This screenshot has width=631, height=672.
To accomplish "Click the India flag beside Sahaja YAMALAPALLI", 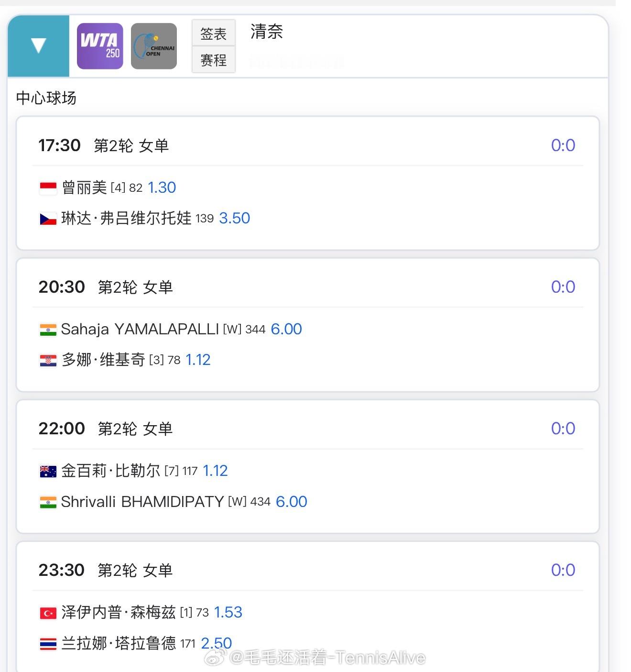I will 48,330.
